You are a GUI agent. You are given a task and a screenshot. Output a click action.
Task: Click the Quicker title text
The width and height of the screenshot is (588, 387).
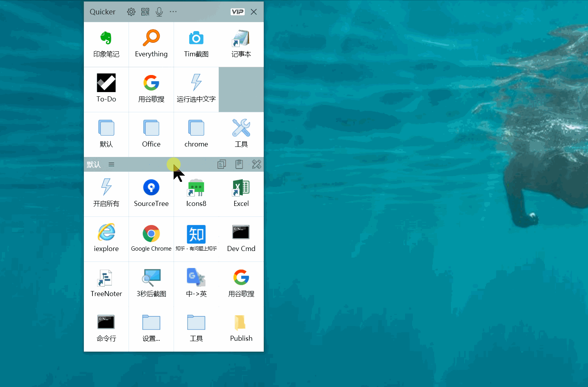(x=103, y=12)
